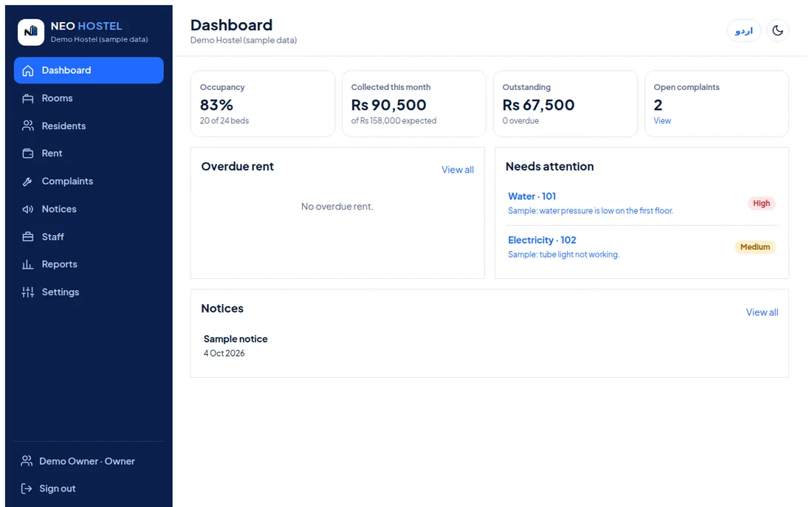Screen dimensions: 812x507
Task: Click the Sample notice title
Action: [x=235, y=339]
